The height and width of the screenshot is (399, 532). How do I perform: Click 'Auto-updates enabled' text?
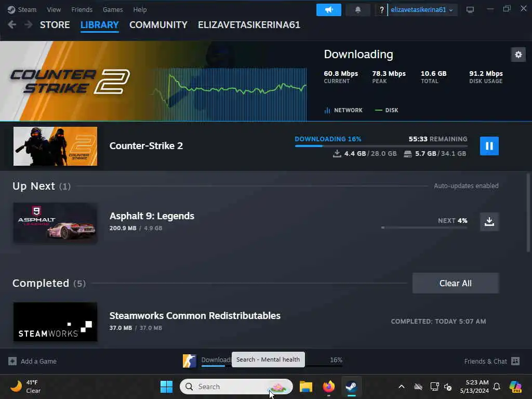pos(466,186)
